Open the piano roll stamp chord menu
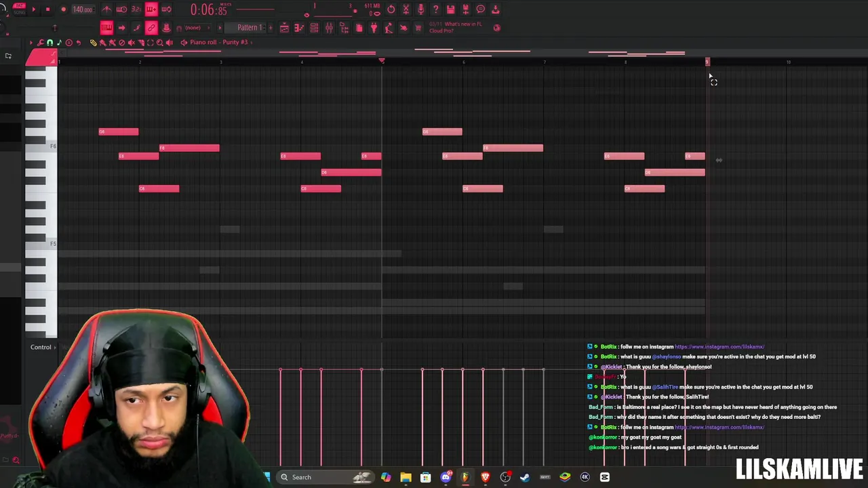Viewport: 868px width, 488px height. 59,42
